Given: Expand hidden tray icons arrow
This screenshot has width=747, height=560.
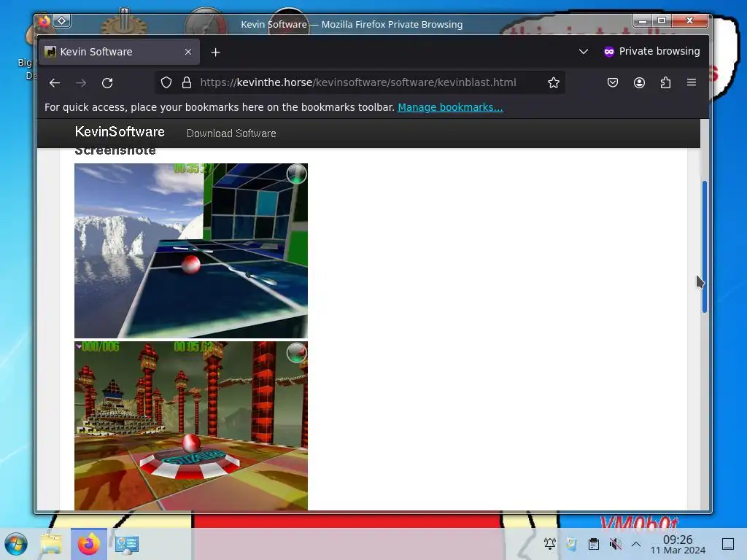Looking at the screenshot, I should tap(636, 544).
